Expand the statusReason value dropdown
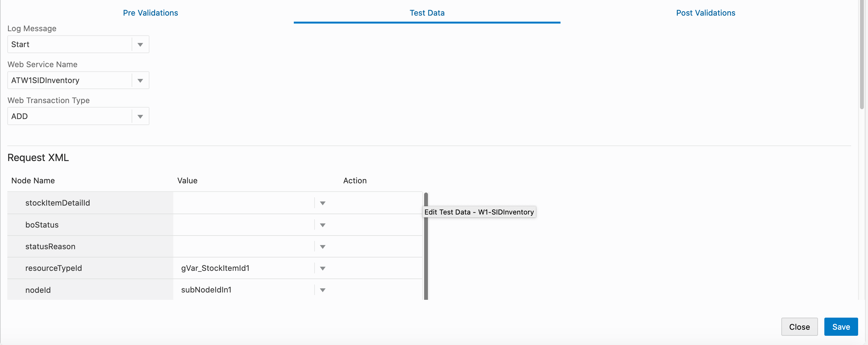The width and height of the screenshot is (868, 345). (x=322, y=246)
